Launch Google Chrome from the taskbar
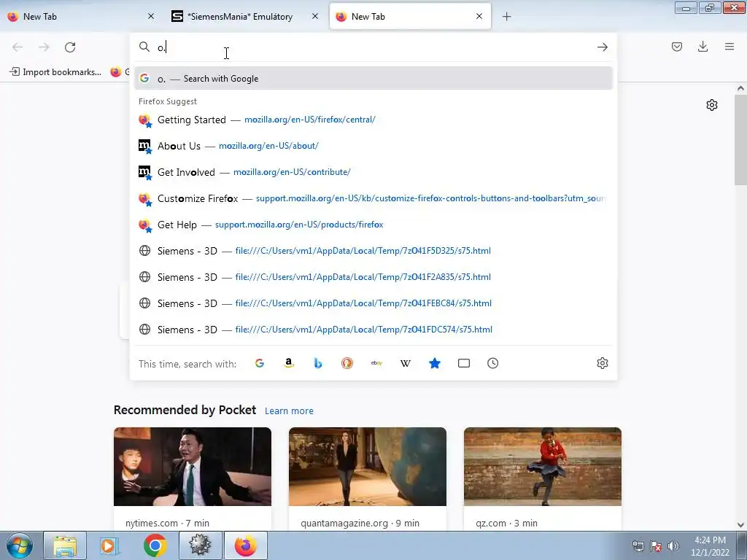This screenshot has width=747, height=560. (155, 545)
